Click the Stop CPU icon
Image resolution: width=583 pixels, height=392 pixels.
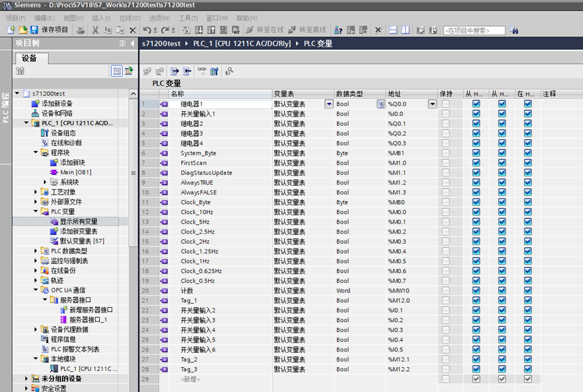click(x=363, y=30)
